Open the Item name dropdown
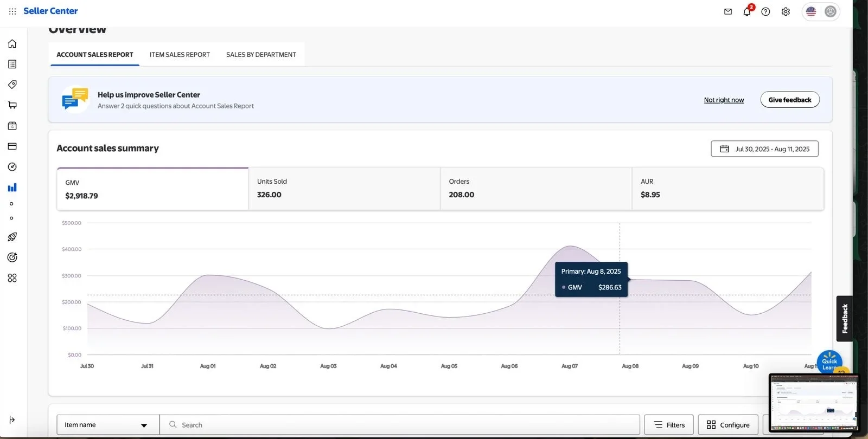The height and width of the screenshot is (439, 868). point(107,425)
